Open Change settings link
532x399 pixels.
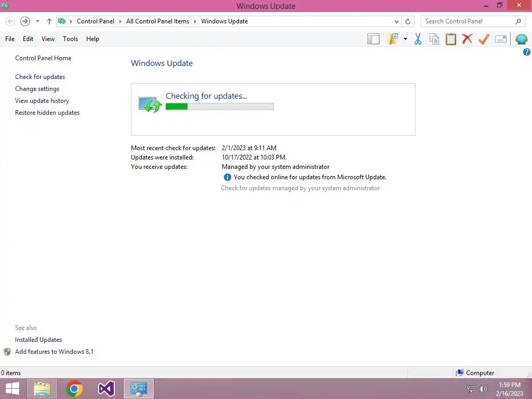coord(37,89)
